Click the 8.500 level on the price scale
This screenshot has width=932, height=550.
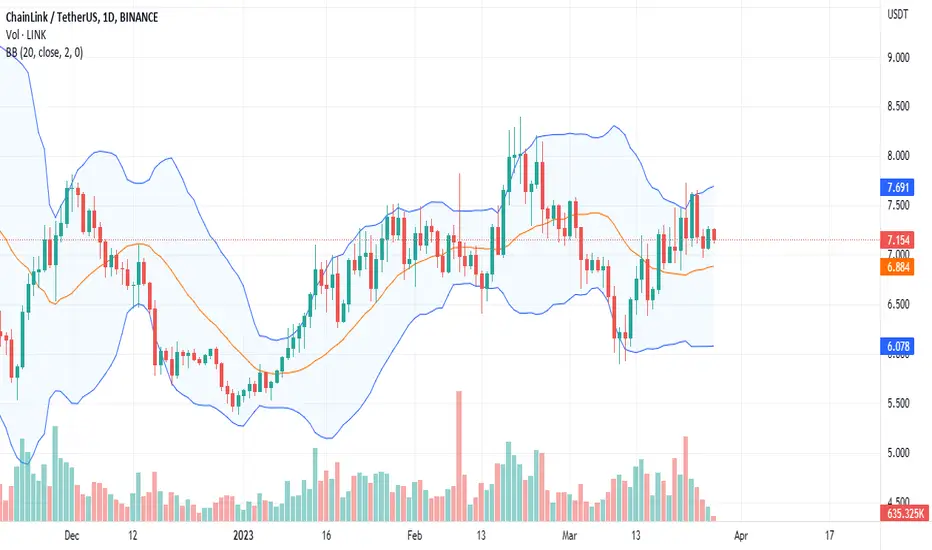[x=898, y=106]
